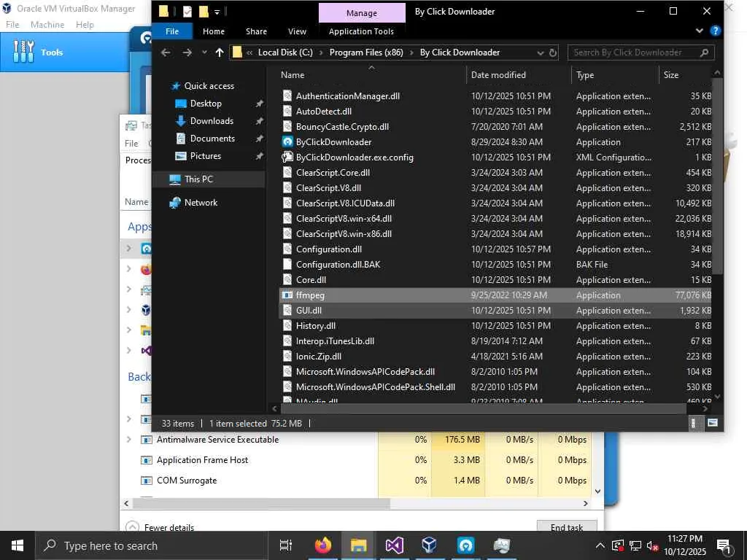747x560 pixels.
Task: Sort by Type column header
Action: point(585,75)
